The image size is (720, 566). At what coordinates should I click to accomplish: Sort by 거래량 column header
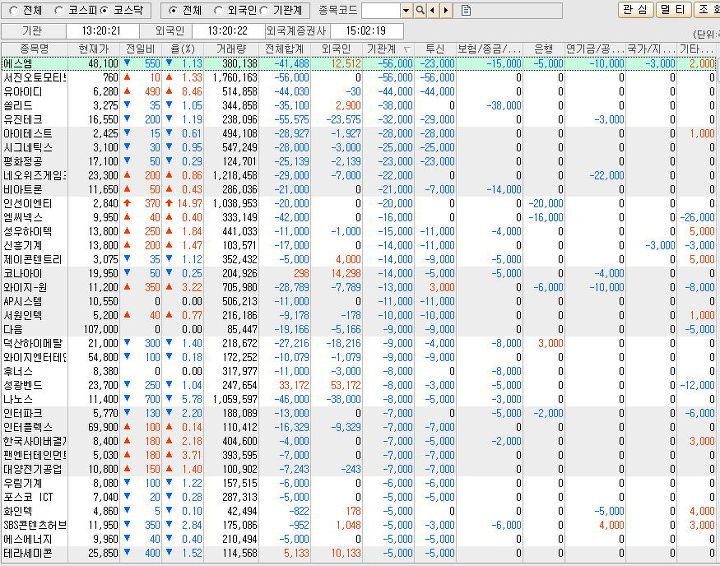(x=231, y=49)
